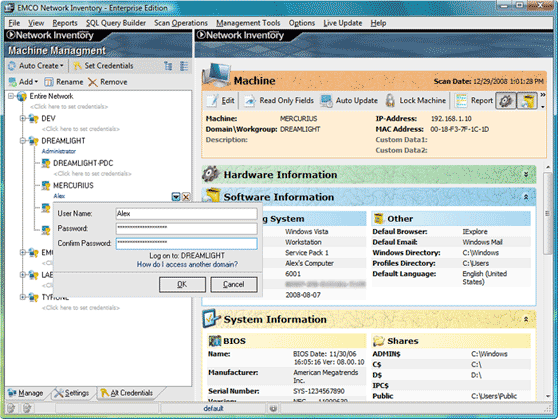Click the BIOS chip icon

[x=215, y=341]
